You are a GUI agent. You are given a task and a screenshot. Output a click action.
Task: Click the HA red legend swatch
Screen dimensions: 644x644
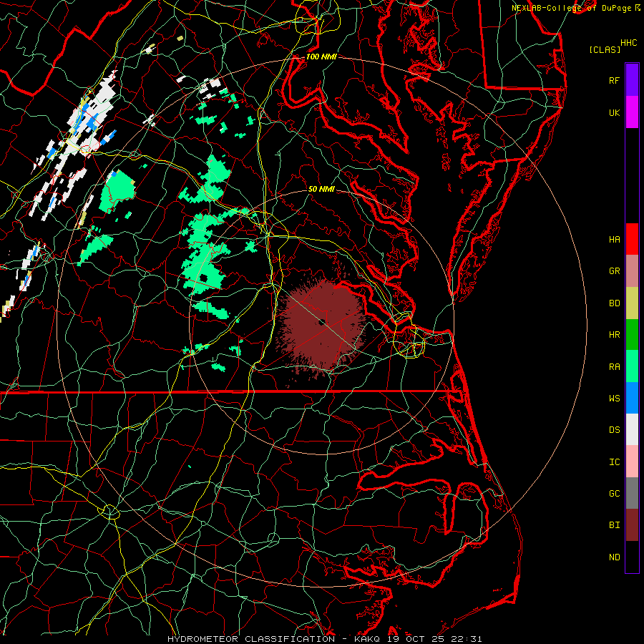click(x=632, y=239)
